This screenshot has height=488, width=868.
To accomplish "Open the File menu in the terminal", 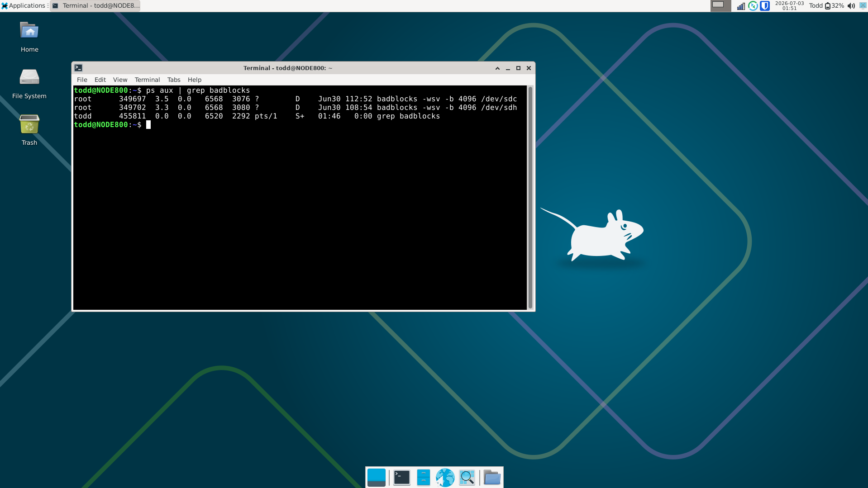I will coord(82,80).
